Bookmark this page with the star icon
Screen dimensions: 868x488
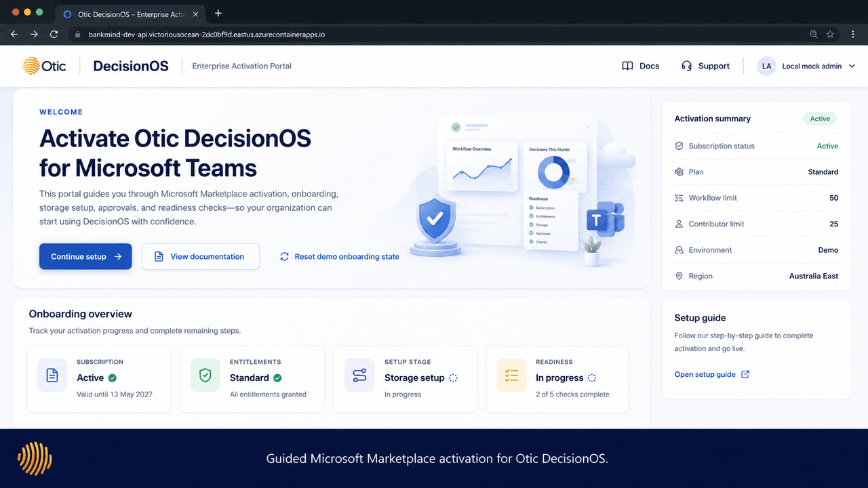tap(830, 34)
